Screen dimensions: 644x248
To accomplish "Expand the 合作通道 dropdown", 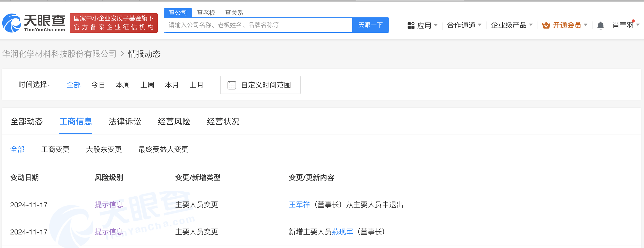I will (x=464, y=25).
